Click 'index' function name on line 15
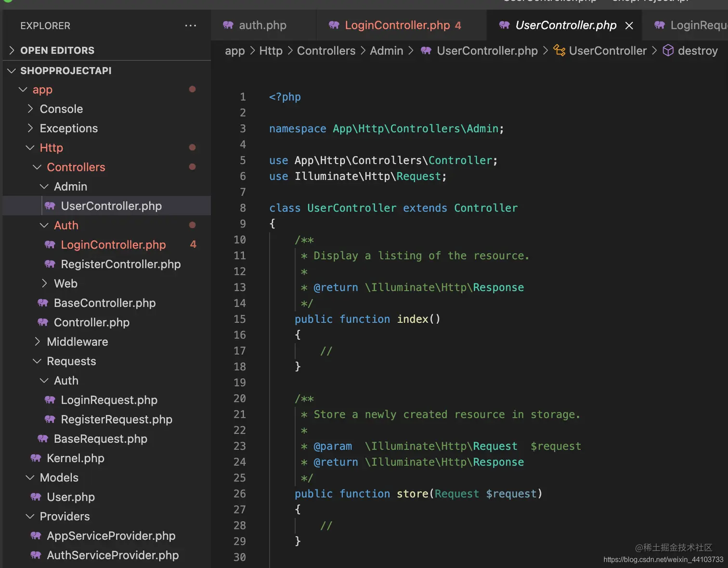 coord(413,319)
